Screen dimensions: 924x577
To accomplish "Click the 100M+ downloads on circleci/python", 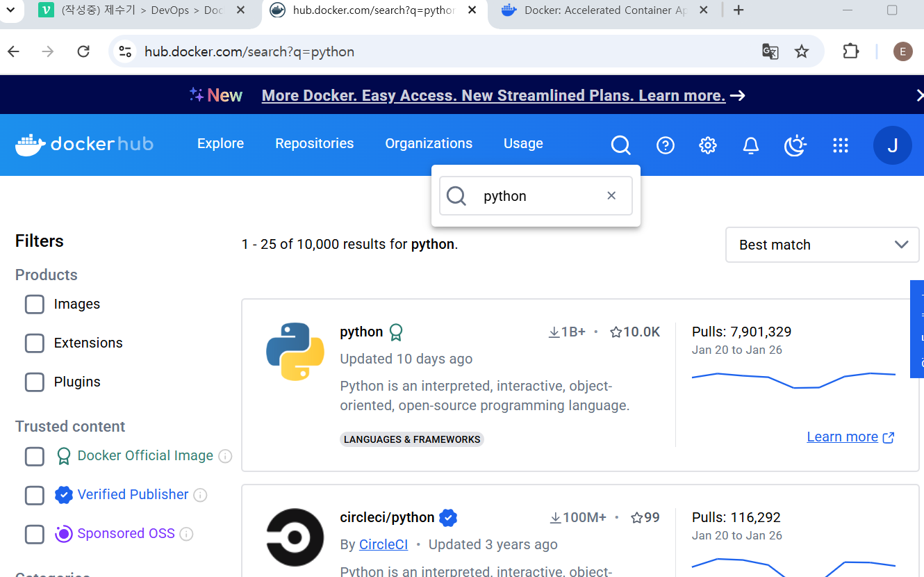I will 578,517.
